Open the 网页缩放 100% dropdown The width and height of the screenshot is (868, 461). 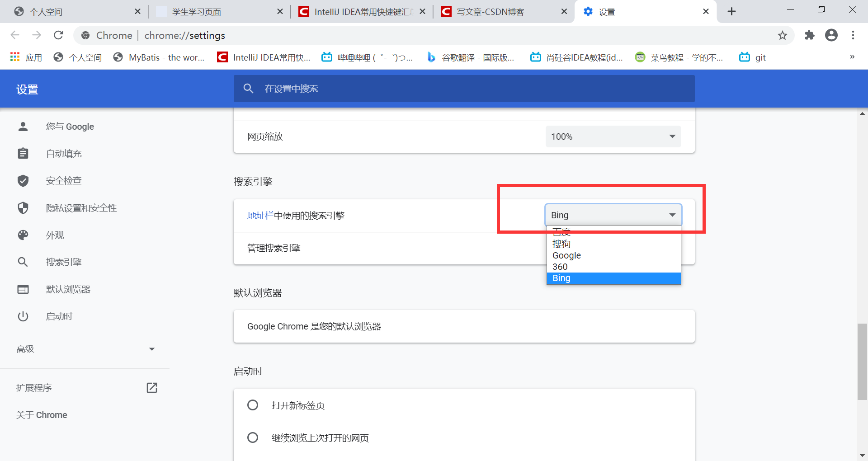[x=613, y=136]
